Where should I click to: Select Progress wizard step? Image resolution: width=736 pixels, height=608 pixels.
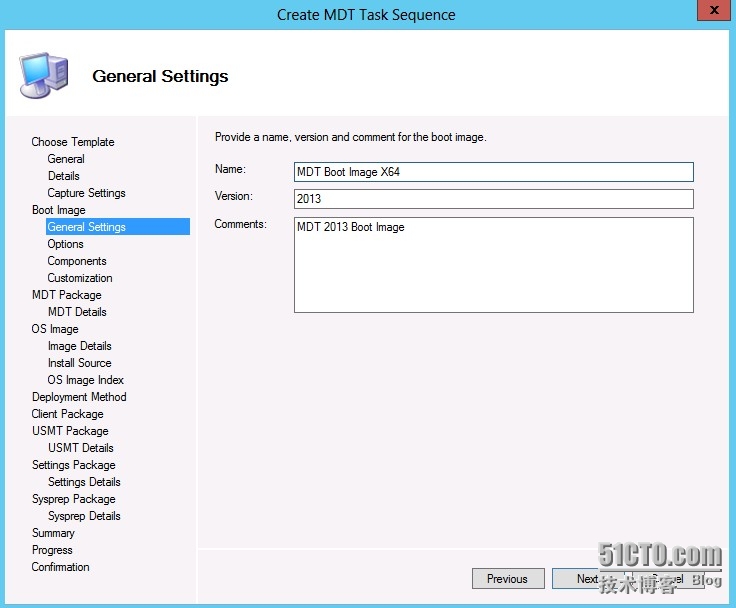(52, 550)
